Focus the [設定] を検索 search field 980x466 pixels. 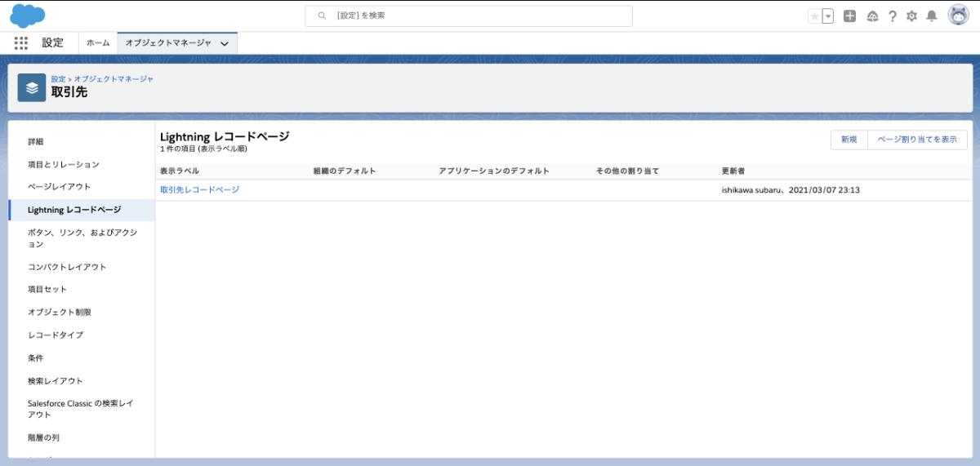tap(469, 16)
